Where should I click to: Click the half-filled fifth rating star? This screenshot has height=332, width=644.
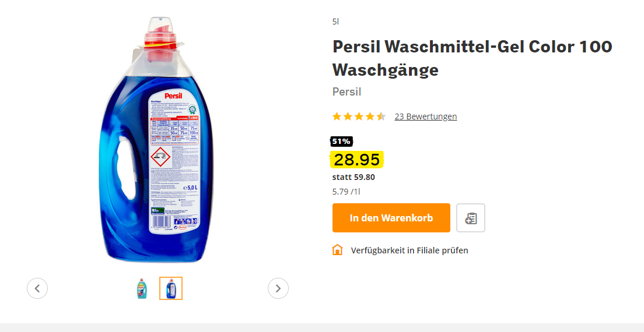tap(381, 116)
